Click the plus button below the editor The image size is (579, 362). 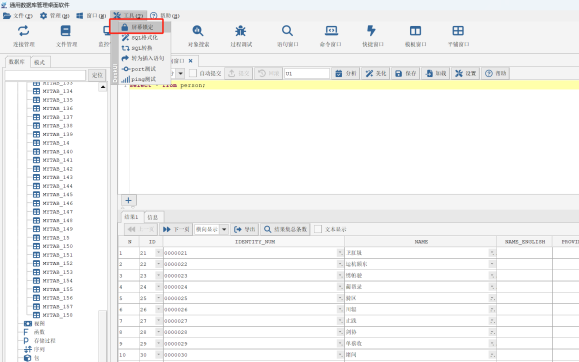point(129,200)
